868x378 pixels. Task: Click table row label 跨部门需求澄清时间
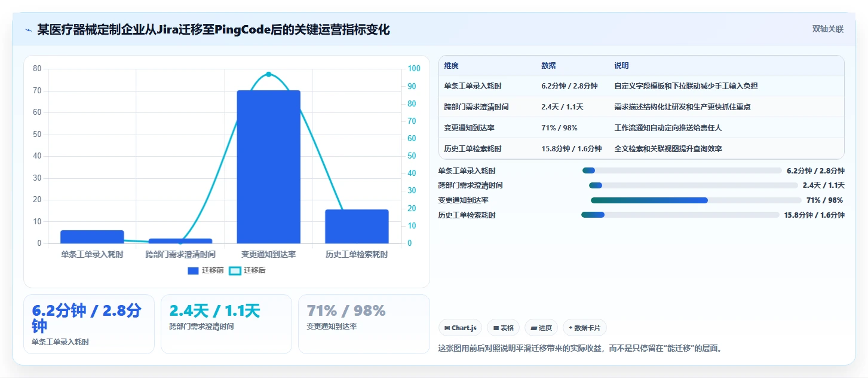[x=476, y=107]
